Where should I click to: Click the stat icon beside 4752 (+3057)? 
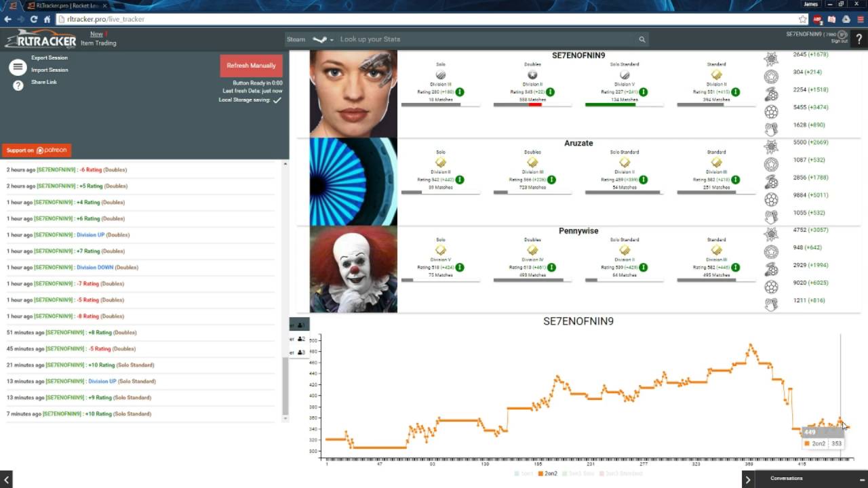771,235
